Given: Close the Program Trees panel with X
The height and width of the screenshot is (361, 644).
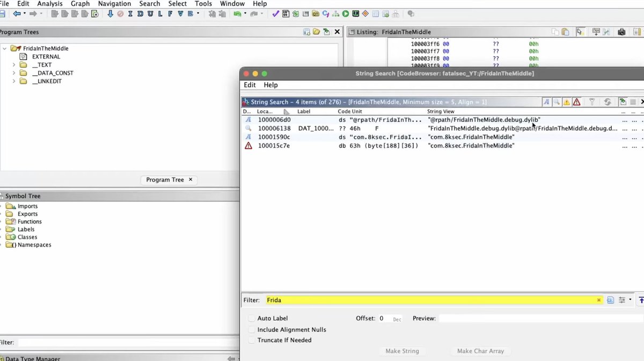Looking at the screenshot, I should click(x=337, y=32).
